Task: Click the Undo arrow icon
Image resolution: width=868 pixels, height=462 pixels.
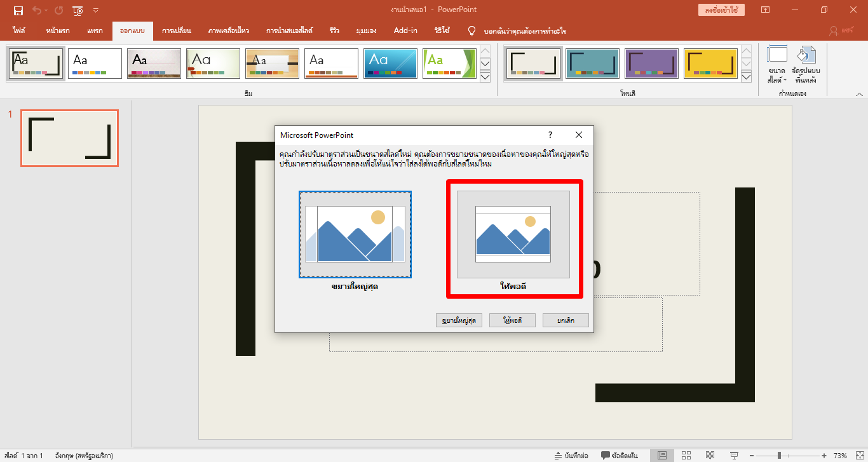Action: [37, 10]
